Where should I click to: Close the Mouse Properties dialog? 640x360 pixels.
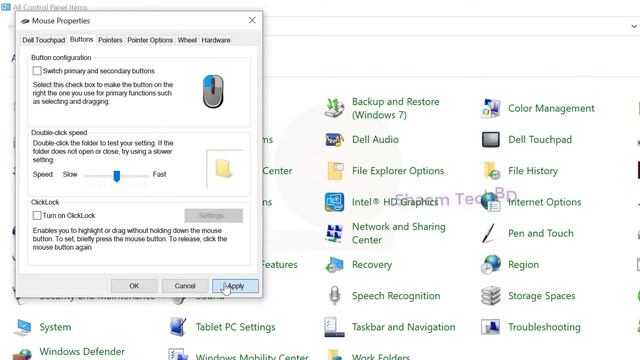click(x=252, y=20)
